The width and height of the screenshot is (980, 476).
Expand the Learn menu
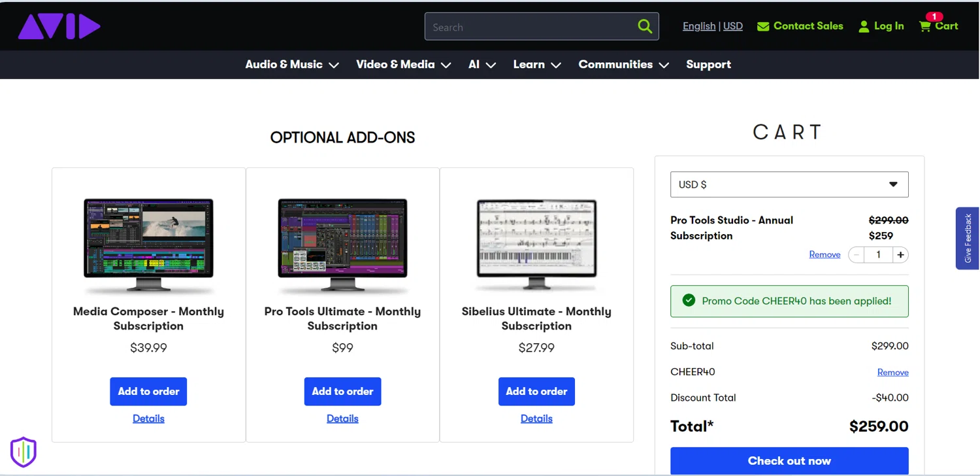[x=536, y=64]
